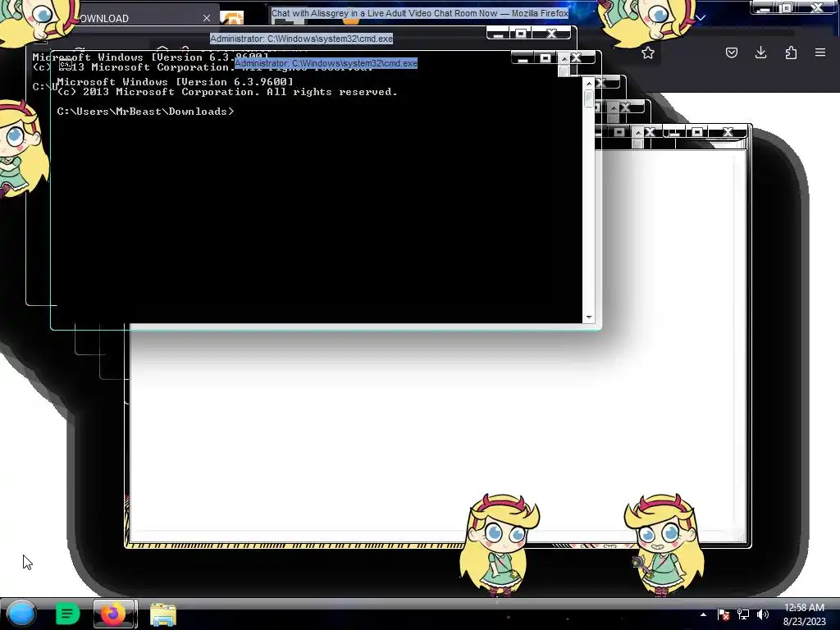Click the rear cmd window title bar text
The image size is (840, 630).
coord(301,39)
